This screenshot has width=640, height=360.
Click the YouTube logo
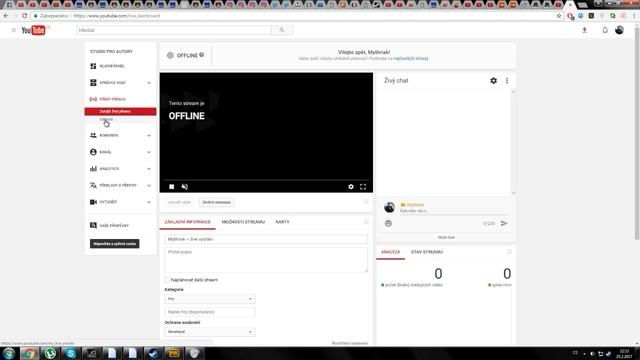point(33,30)
